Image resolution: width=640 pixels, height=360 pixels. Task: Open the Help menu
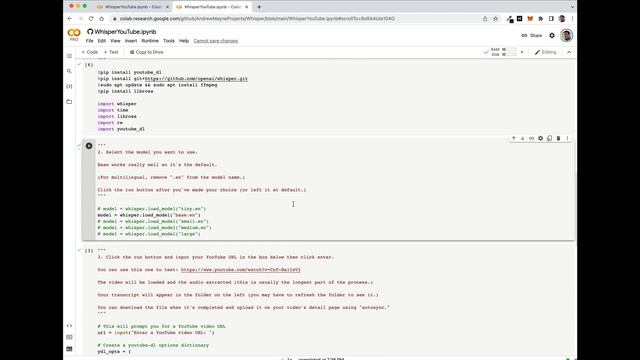point(184,41)
